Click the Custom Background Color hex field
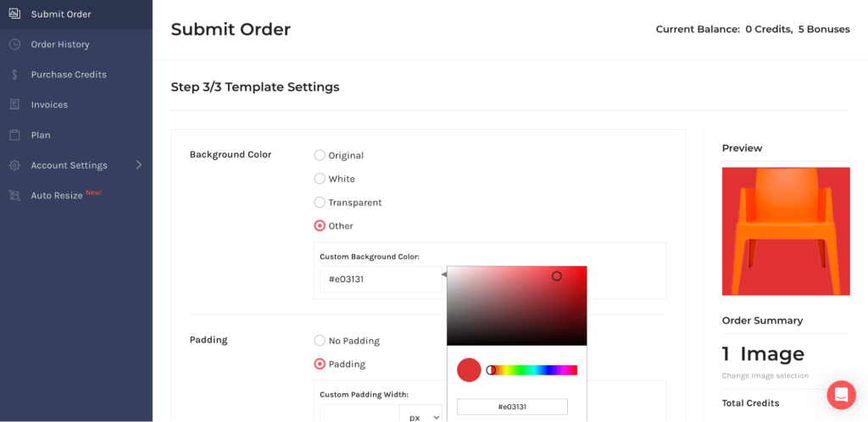The width and height of the screenshot is (868, 422). (380, 279)
